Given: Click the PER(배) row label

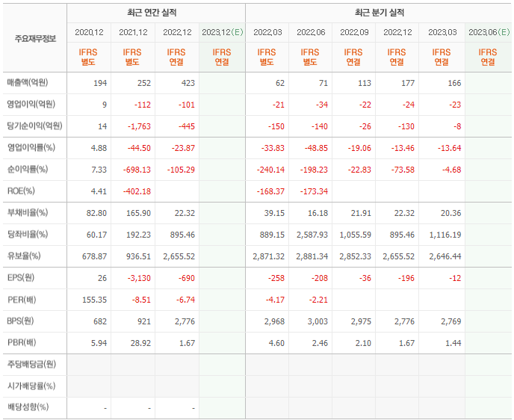Looking at the screenshot, I should [x=22, y=300].
